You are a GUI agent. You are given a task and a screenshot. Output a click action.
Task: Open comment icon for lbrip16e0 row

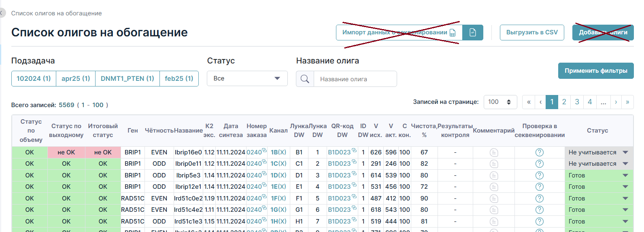493,152
